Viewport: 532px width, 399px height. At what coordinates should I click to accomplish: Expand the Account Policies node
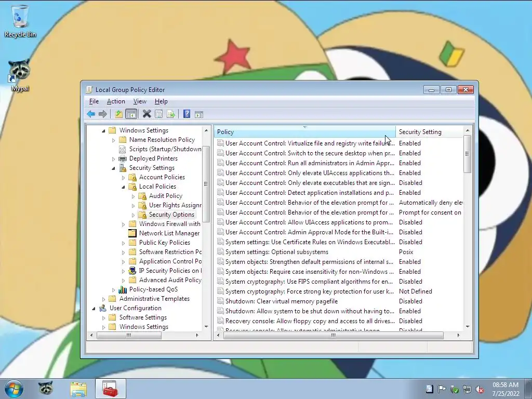click(x=123, y=178)
